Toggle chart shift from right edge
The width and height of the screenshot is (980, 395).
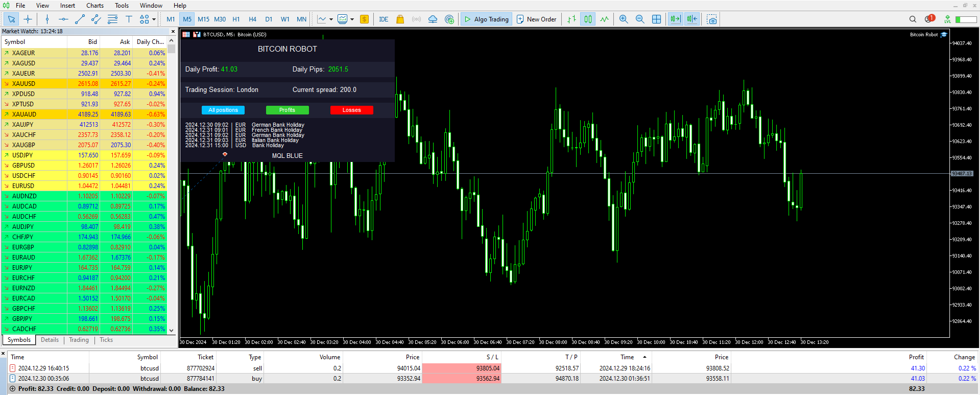click(x=692, y=19)
